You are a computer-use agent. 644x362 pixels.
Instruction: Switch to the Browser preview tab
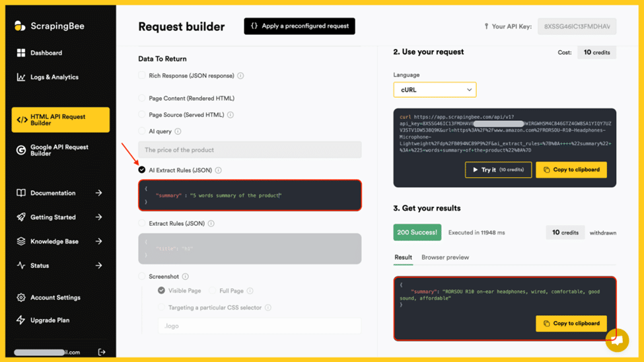(445, 257)
